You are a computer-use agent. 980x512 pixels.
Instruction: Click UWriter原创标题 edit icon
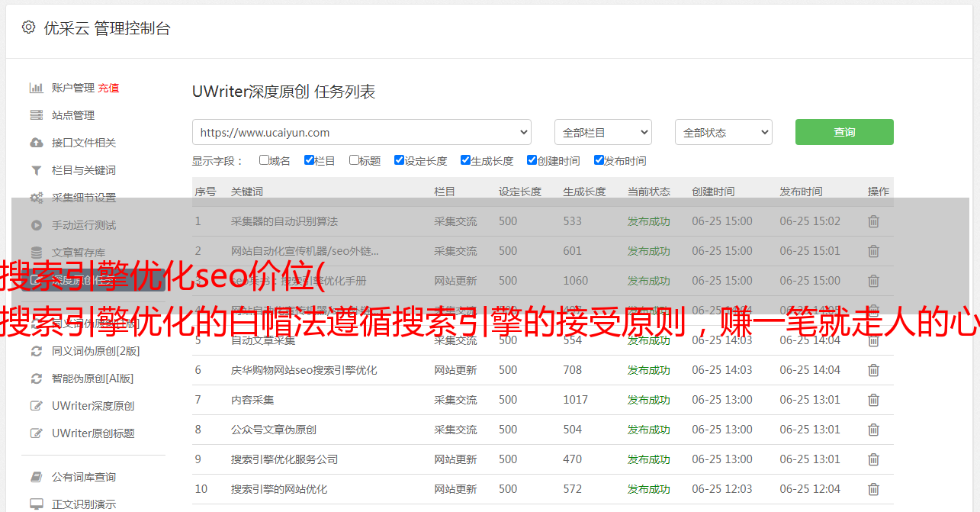click(x=36, y=433)
